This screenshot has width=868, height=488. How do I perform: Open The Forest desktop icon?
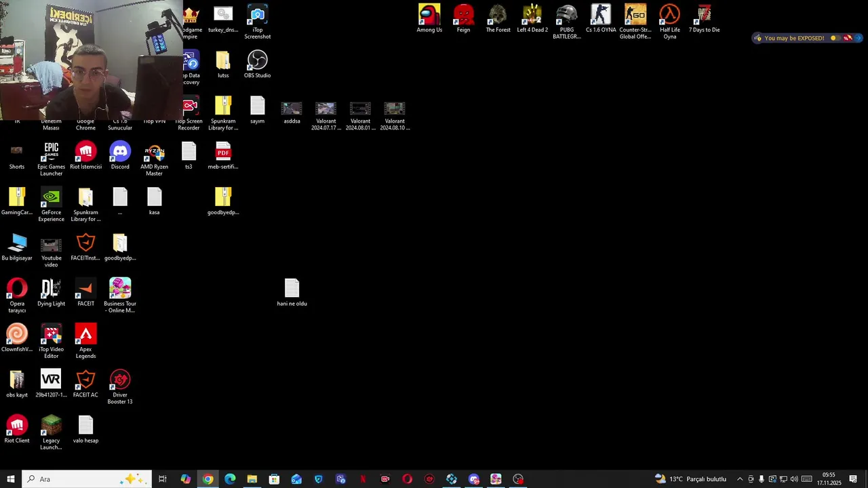498,18
